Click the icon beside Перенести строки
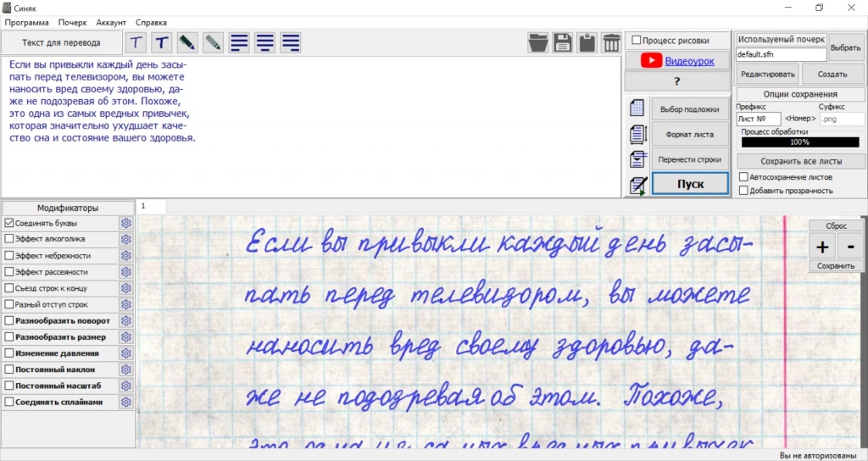868x461 pixels. point(637,159)
